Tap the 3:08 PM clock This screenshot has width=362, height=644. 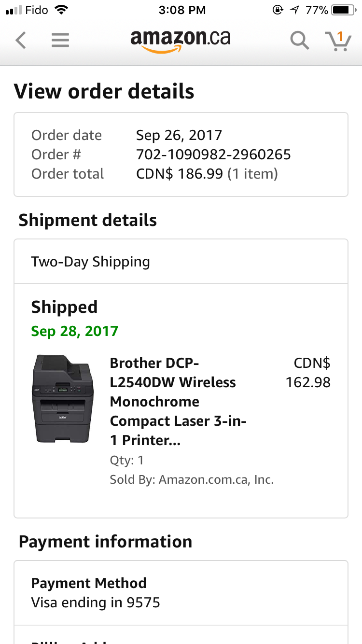pos(182,10)
